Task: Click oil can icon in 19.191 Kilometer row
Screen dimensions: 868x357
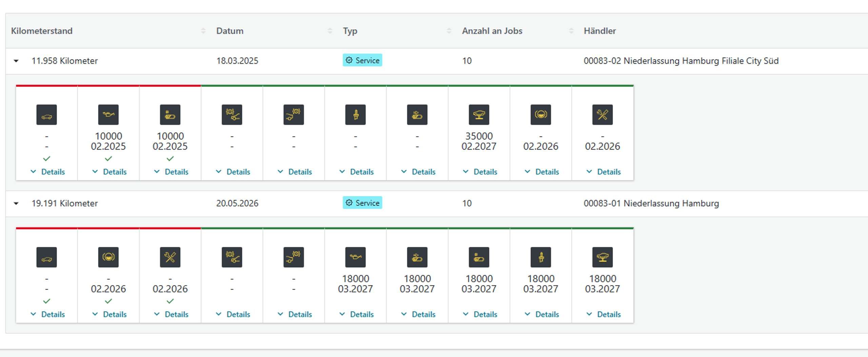Action: (355, 257)
